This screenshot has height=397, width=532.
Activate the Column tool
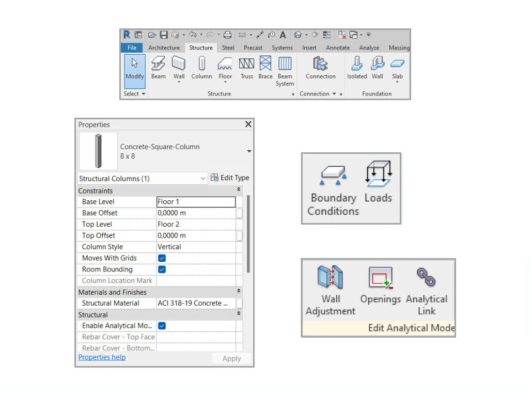(x=201, y=68)
